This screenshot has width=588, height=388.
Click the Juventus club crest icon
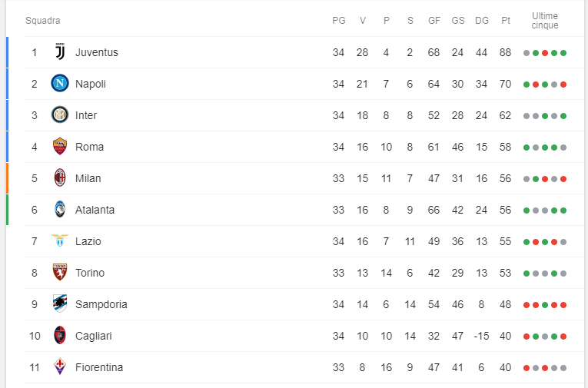pos(60,52)
